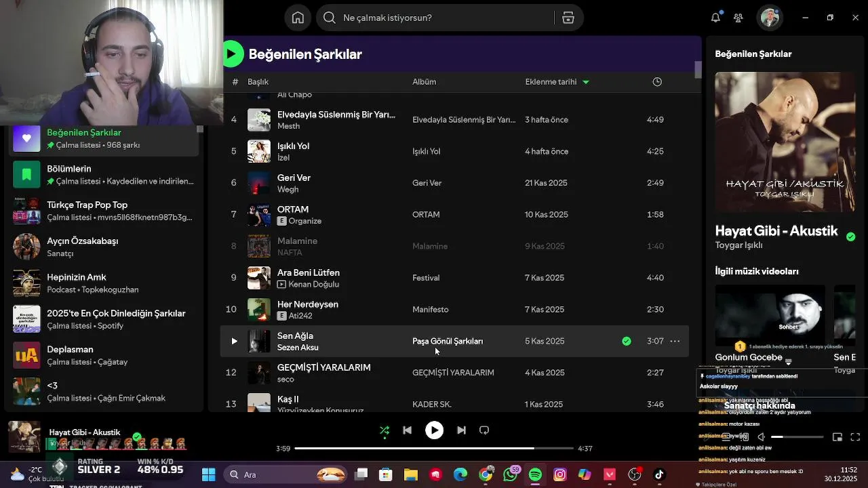
Task: Open the Gonlum Gocebe music video thumbnail
Action: click(x=770, y=317)
